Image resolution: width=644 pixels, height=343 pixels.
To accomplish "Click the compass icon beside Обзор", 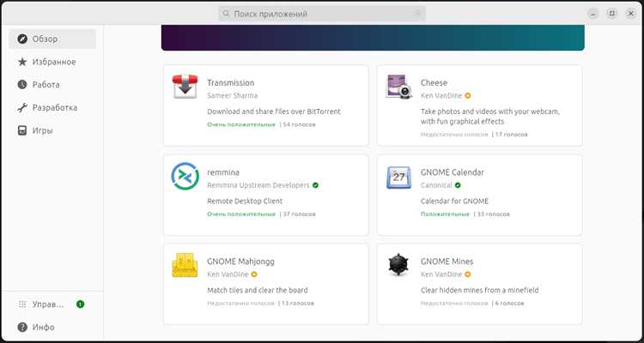I will coord(22,39).
